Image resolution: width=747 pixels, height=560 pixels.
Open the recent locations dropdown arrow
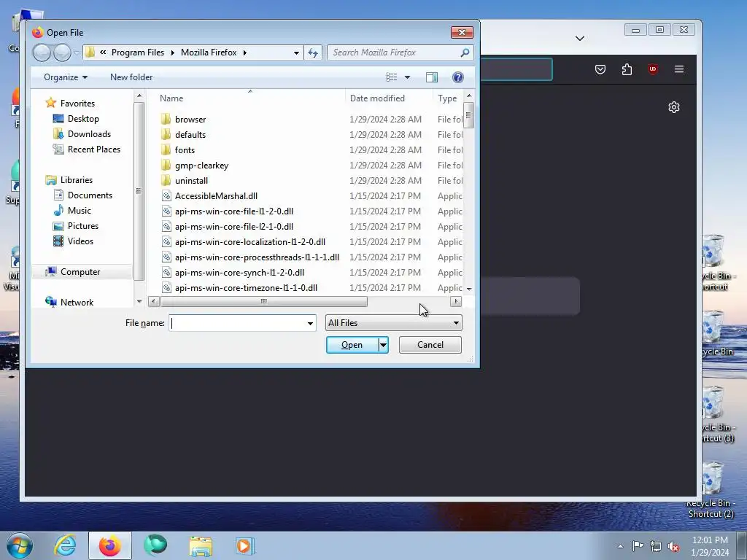(76, 52)
